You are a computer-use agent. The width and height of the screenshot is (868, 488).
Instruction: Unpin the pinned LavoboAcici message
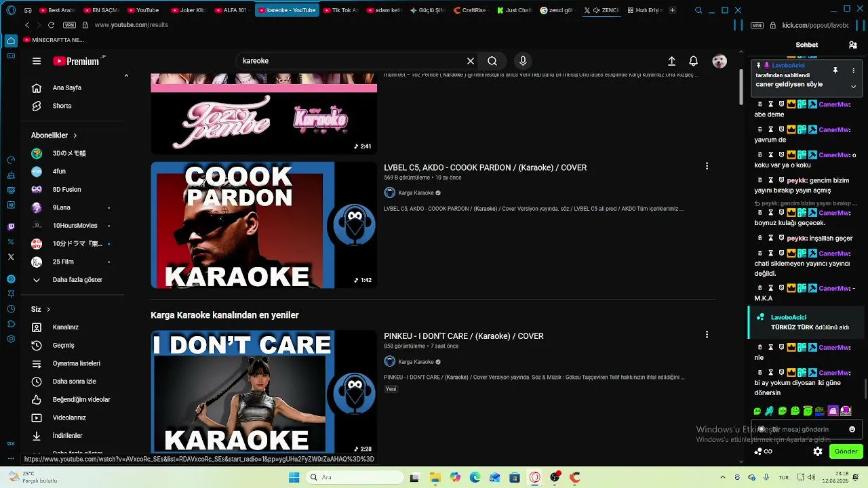click(x=835, y=70)
